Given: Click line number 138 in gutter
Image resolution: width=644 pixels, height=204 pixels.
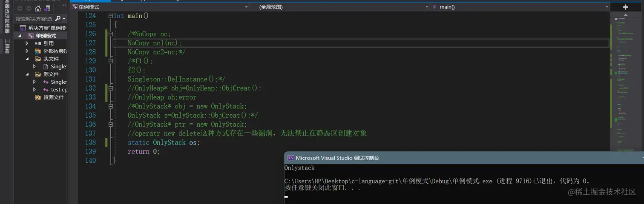Looking at the screenshot, I should point(90,142).
